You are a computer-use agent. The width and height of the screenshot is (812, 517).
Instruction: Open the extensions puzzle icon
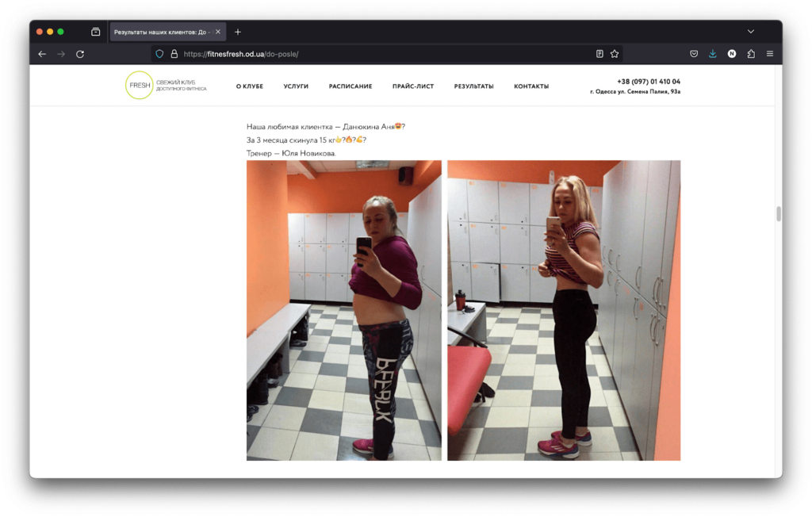(751, 54)
